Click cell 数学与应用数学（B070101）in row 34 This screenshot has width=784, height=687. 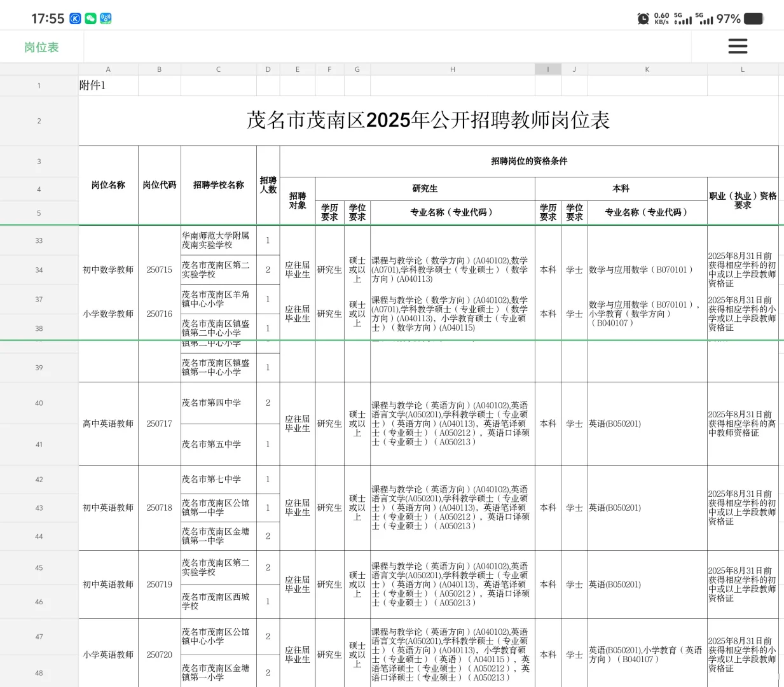(x=647, y=270)
